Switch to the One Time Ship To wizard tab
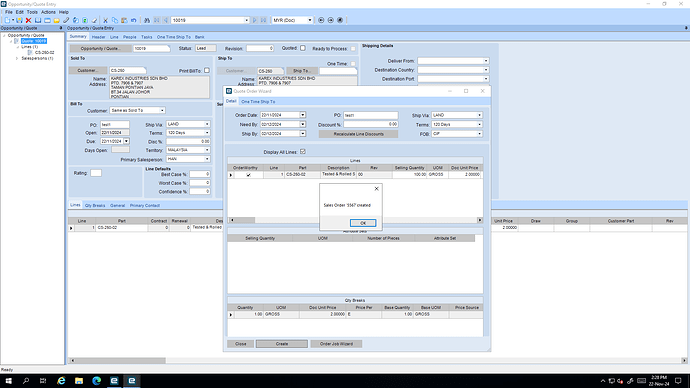Viewport: 690px width, 388px height. 258,102
